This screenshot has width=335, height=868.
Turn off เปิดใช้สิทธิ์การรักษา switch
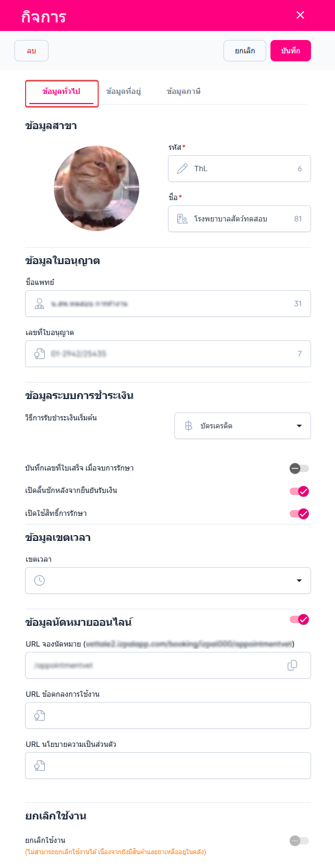coord(299,514)
